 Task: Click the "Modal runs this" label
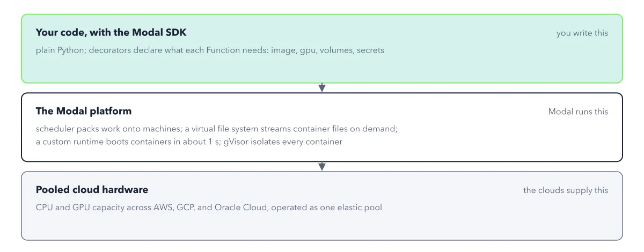[x=578, y=112]
